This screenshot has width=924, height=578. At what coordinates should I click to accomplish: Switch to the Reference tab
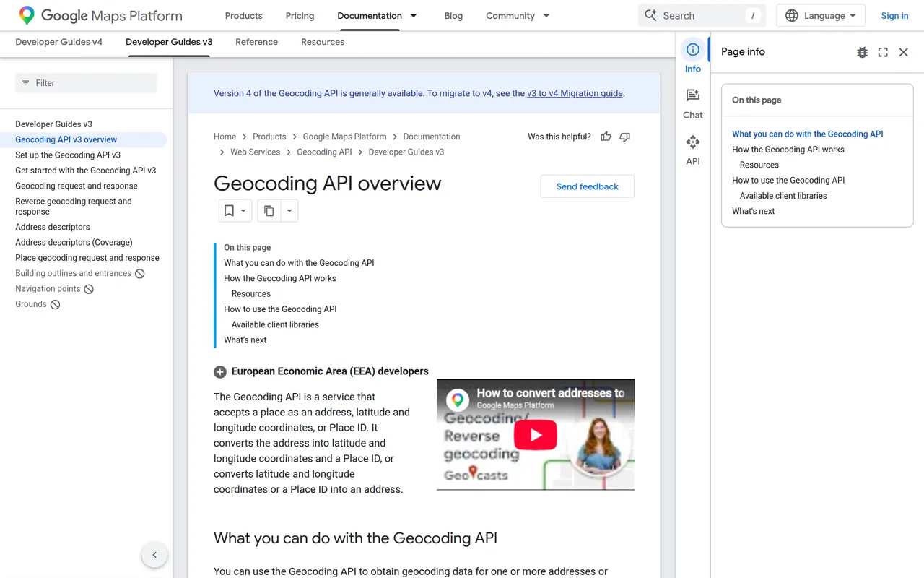tap(256, 42)
